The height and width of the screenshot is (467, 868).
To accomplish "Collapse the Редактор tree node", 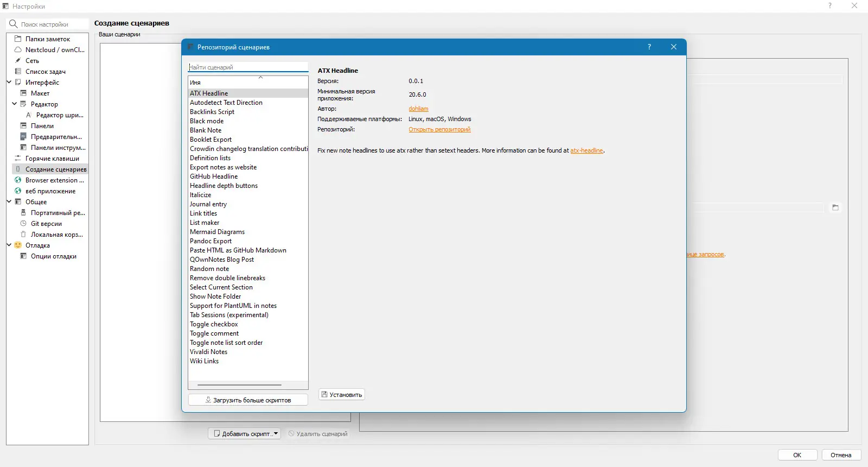I will [15, 104].
